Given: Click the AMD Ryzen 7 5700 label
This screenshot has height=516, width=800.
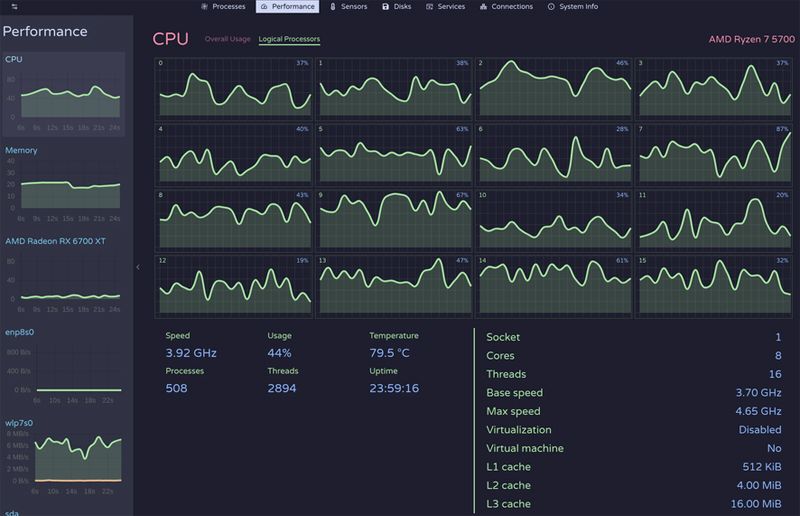Looking at the screenshot, I should point(752,39).
